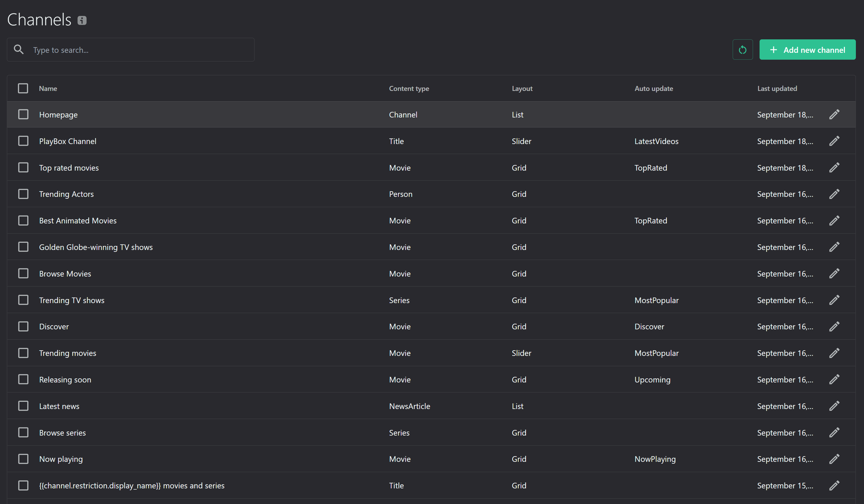Viewport: 864px width, 504px height.
Task: Click NowPlaying auto update value
Action: 655,459
